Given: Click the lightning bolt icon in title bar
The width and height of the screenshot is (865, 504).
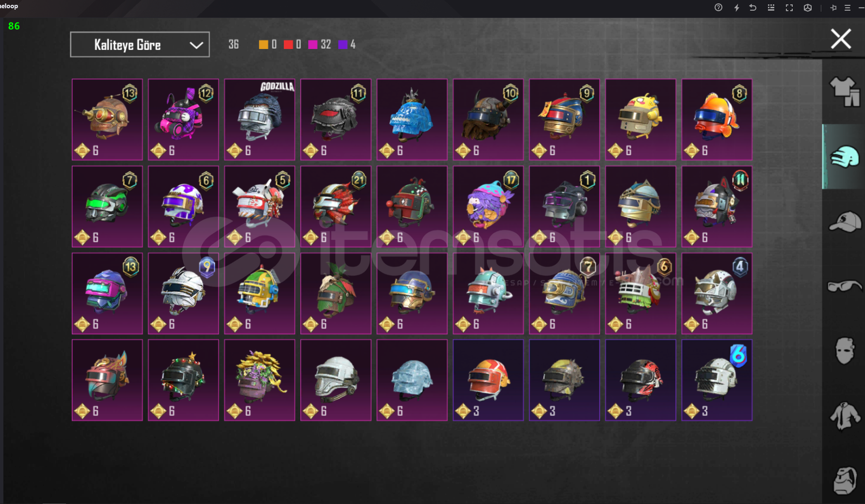Looking at the screenshot, I should click(x=736, y=8).
